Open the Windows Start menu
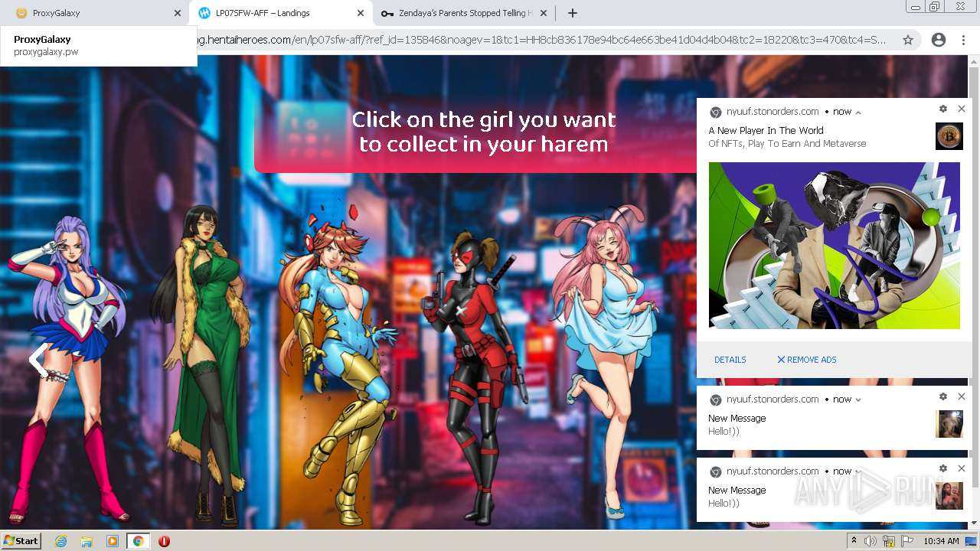 click(21, 540)
